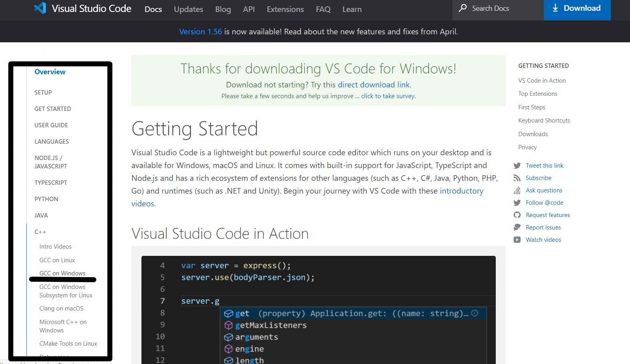Open Microsoft C++ on Windows page
The image size is (630, 364).
(63, 326)
